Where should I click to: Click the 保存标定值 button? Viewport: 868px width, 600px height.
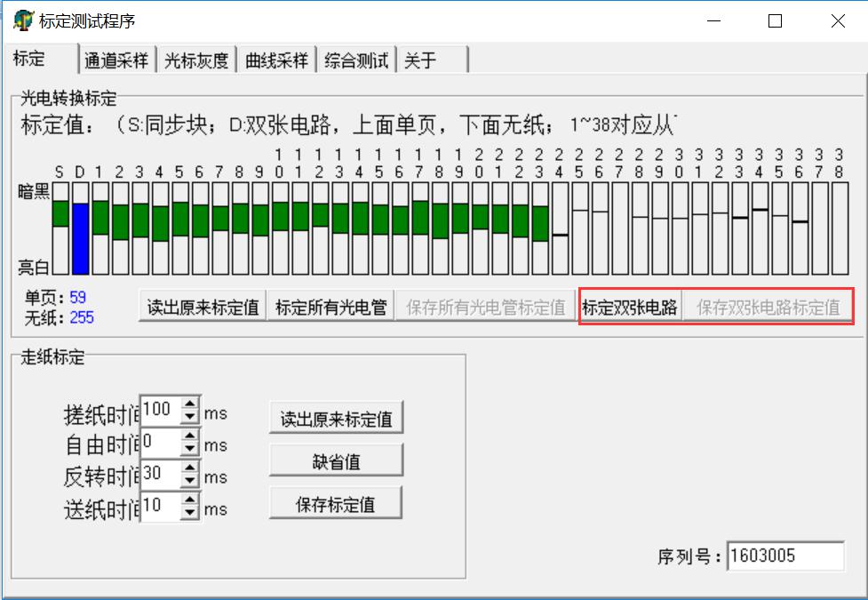coord(336,504)
